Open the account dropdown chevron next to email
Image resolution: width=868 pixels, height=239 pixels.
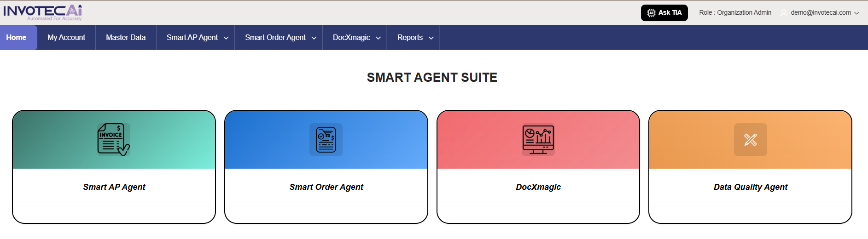856,13
